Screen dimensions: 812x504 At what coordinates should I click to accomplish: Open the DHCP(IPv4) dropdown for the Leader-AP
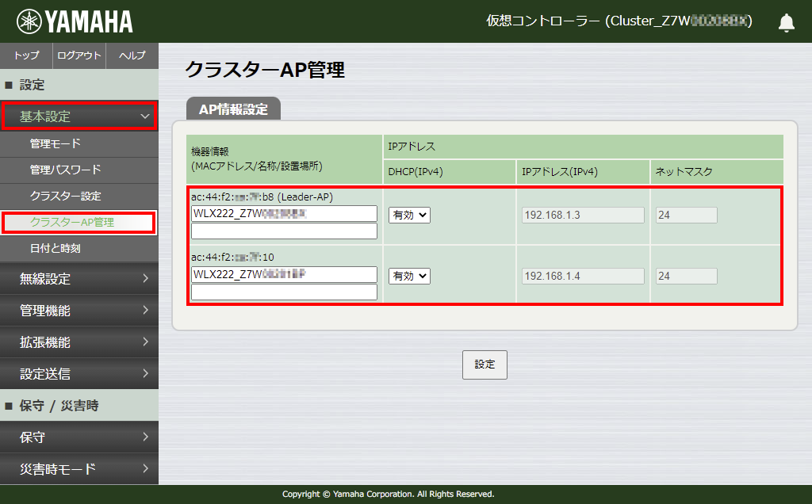pyautogui.click(x=408, y=215)
